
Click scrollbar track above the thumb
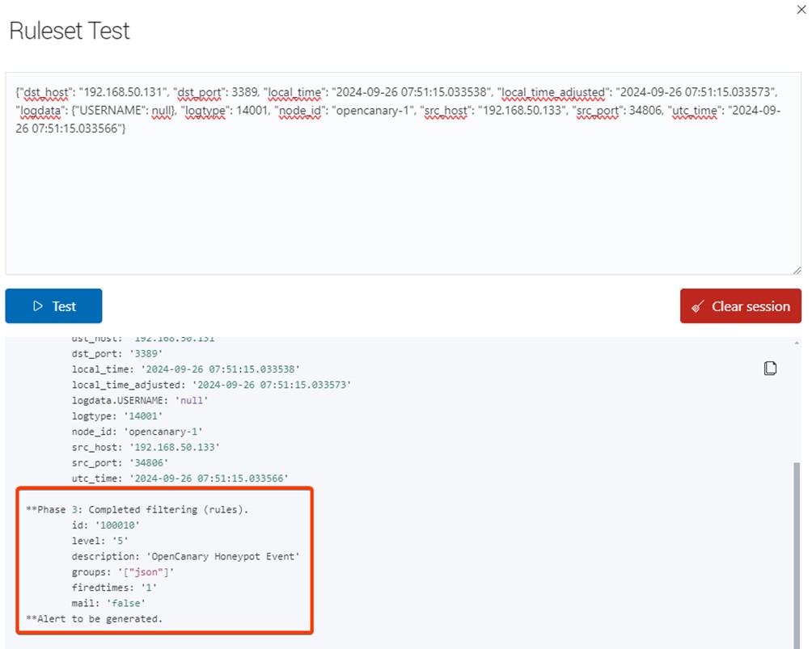(798, 404)
